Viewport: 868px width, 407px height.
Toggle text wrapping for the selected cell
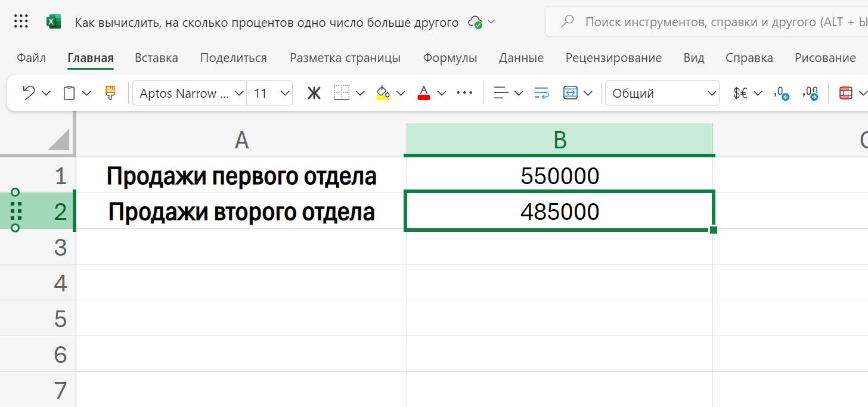point(540,93)
